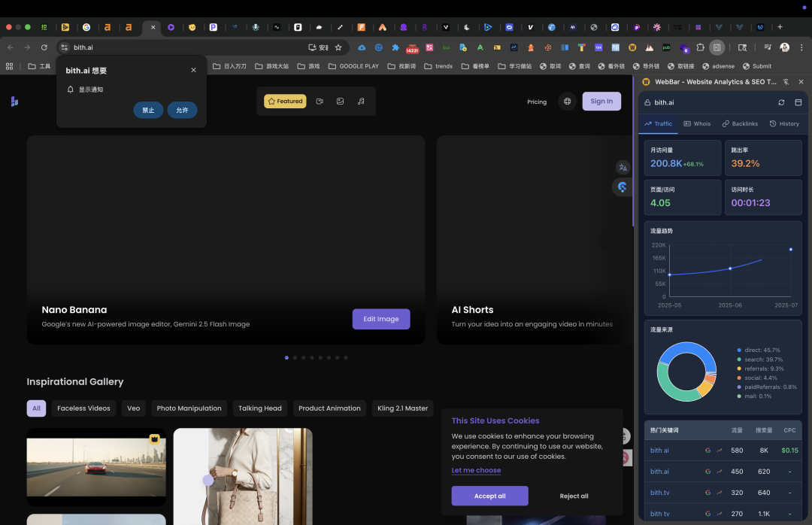The width and height of the screenshot is (812, 525).
Task: Allow notifications with the 允许 button
Action: (x=182, y=110)
